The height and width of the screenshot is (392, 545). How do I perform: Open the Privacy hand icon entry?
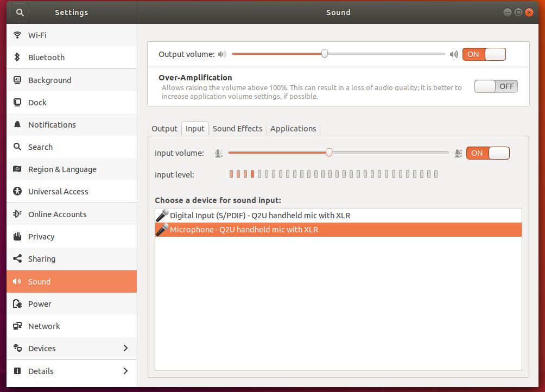click(17, 237)
